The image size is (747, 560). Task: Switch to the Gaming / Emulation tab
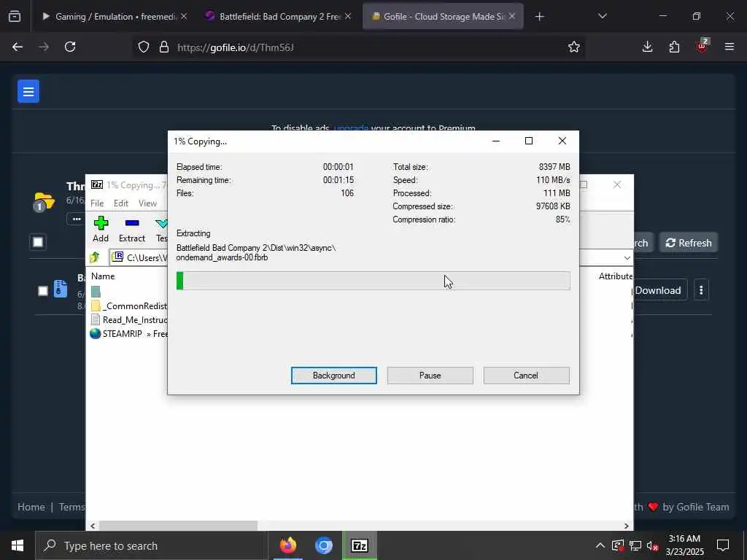[x=115, y=17]
